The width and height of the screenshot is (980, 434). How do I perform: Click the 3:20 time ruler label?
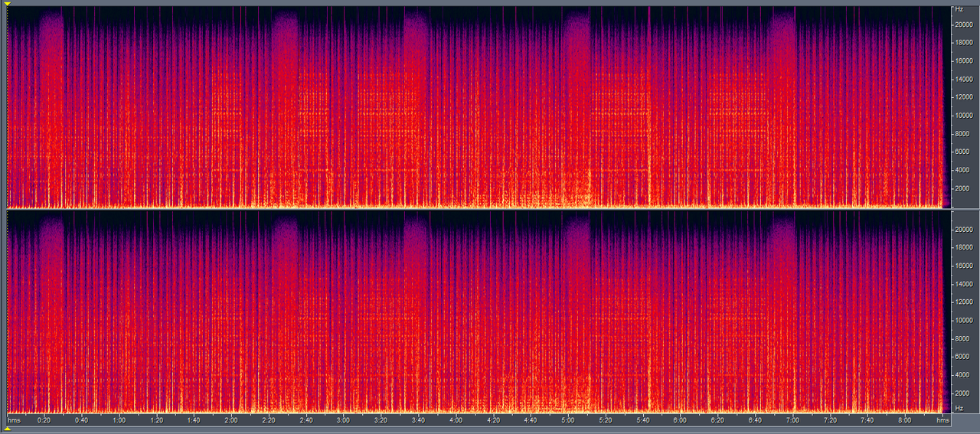[x=381, y=420]
